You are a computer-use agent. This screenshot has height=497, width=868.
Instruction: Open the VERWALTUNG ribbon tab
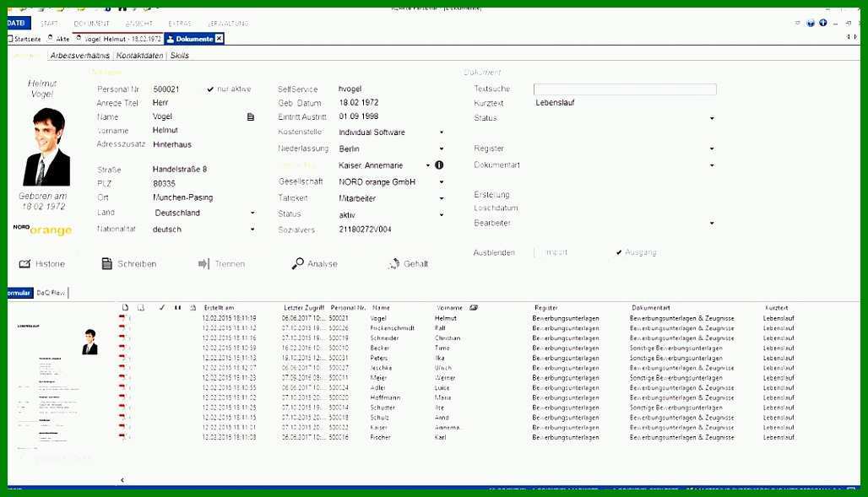click(x=228, y=24)
